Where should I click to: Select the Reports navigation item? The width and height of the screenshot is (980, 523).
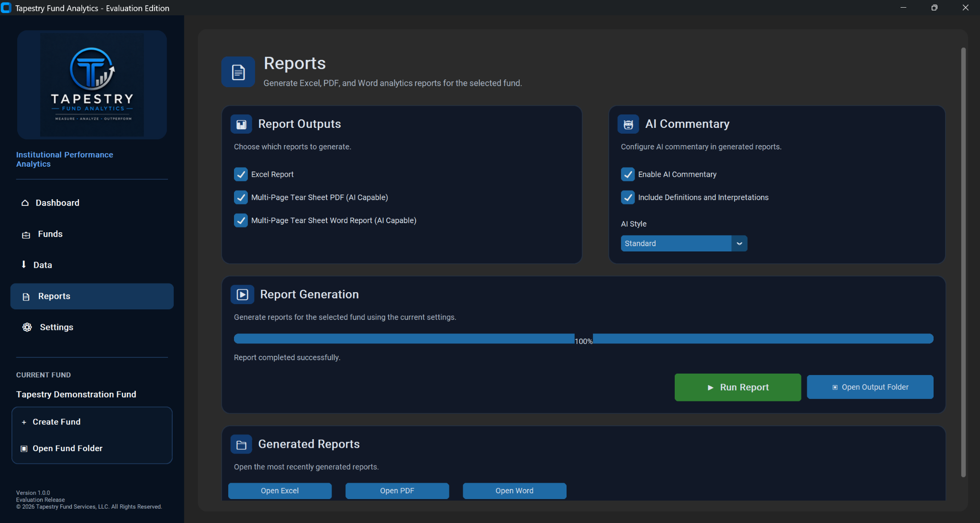click(92, 296)
